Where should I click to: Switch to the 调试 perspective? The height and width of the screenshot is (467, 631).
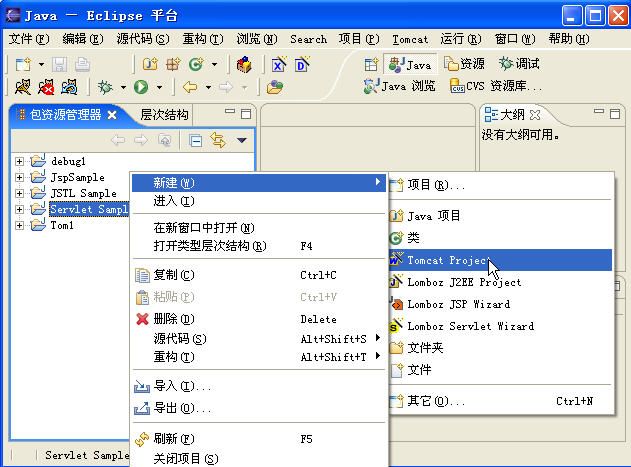click(x=519, y=64)
